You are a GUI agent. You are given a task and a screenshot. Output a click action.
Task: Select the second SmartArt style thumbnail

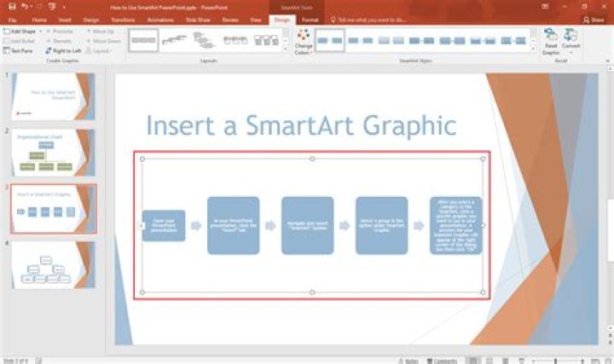(x=360, y=40)
